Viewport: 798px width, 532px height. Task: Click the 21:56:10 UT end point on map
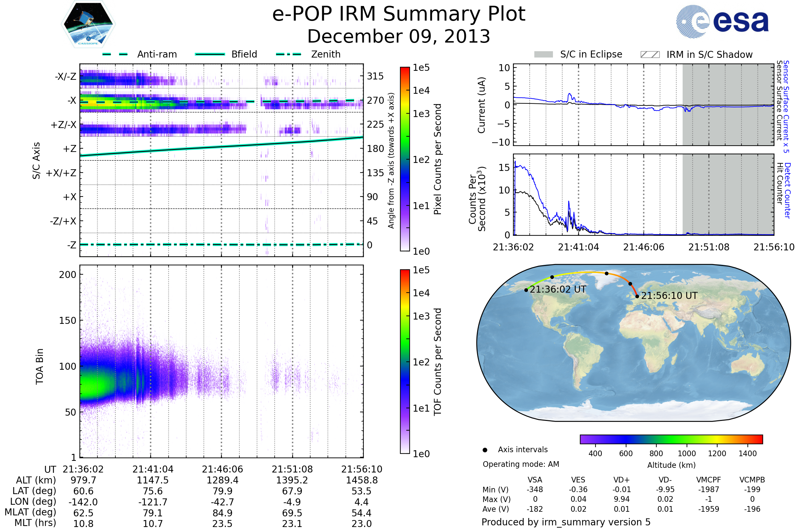click(x=637, y=296)
